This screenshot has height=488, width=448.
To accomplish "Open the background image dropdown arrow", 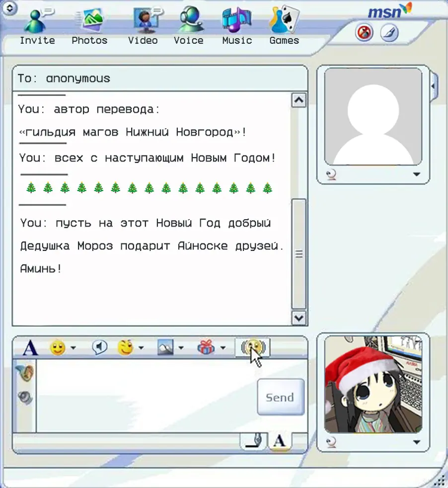I will tap(181, 348).
